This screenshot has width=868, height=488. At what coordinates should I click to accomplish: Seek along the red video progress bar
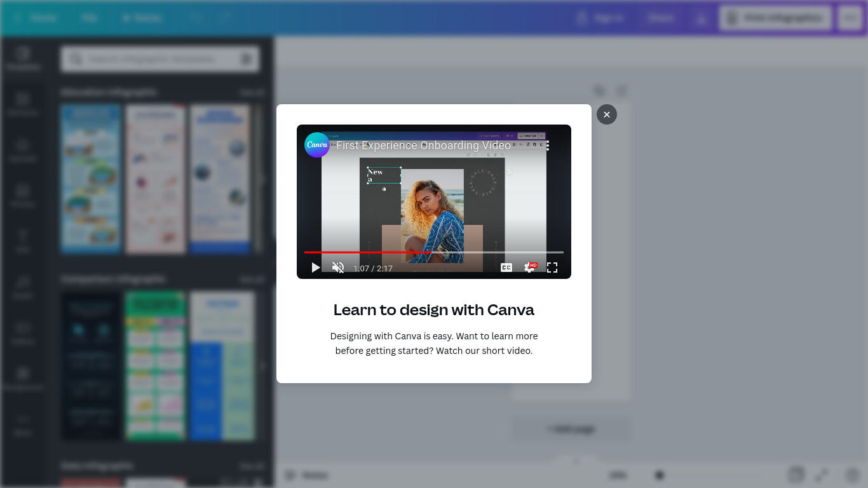pyautogui.click(x=433, y=252)
